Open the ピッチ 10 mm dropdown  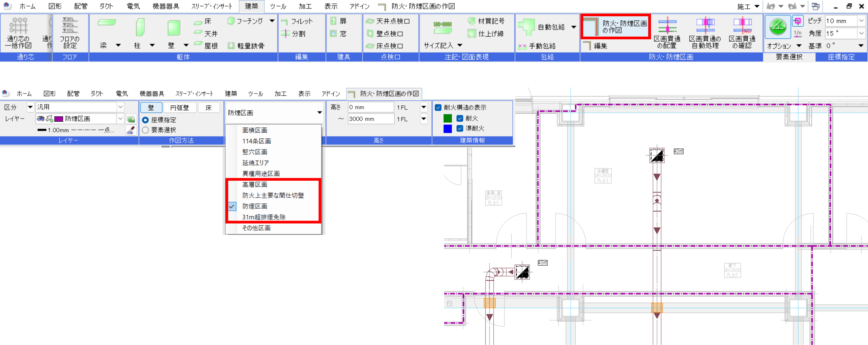[x=861, y=21]
